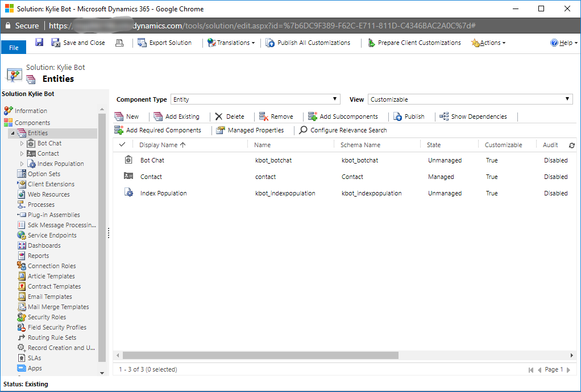581x392 pixels.
Task: Click Delete in entity toolbar
Action: point(230,116)
